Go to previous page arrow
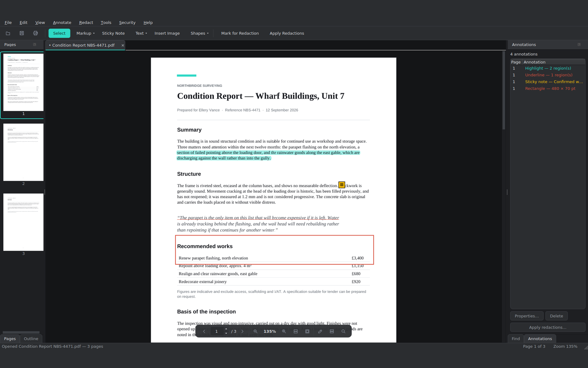Image resolution: width=588 pixels, height=368 pixels. (204, 332)
